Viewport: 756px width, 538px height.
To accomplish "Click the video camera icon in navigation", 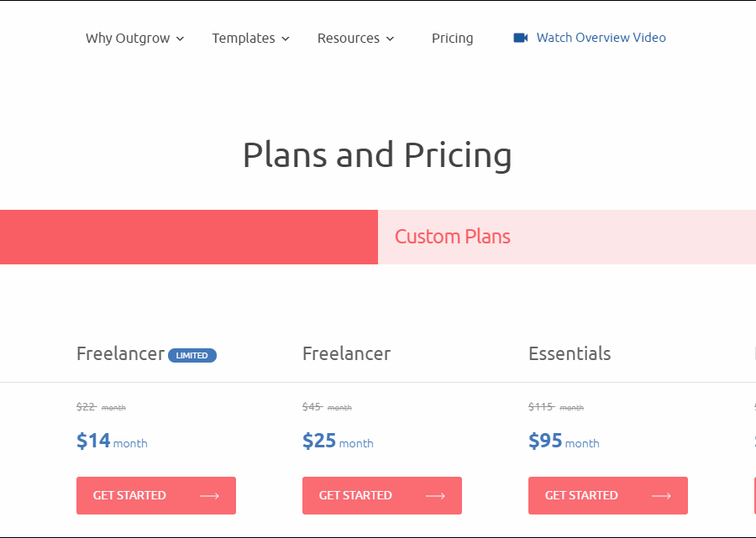I will pyautogui.click(x=521, y=38).
